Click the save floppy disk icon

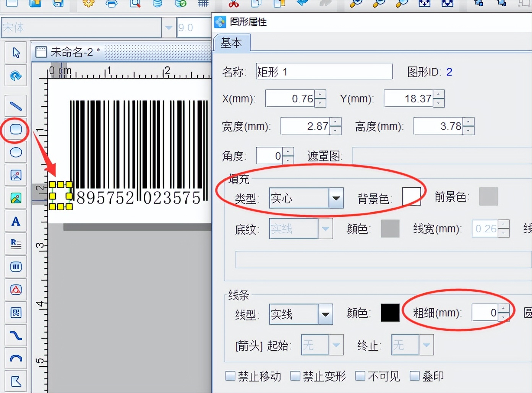[x=58, y=3]
